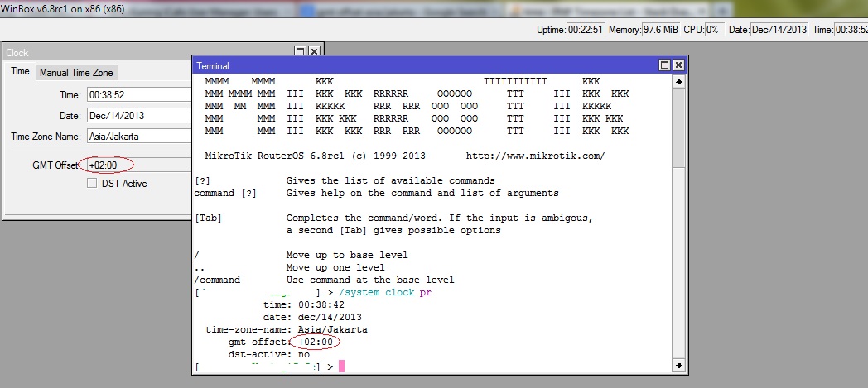Click the date: dec/14/2013 line in Terminal
868x388 pixels.
click(x=312, y=317)
